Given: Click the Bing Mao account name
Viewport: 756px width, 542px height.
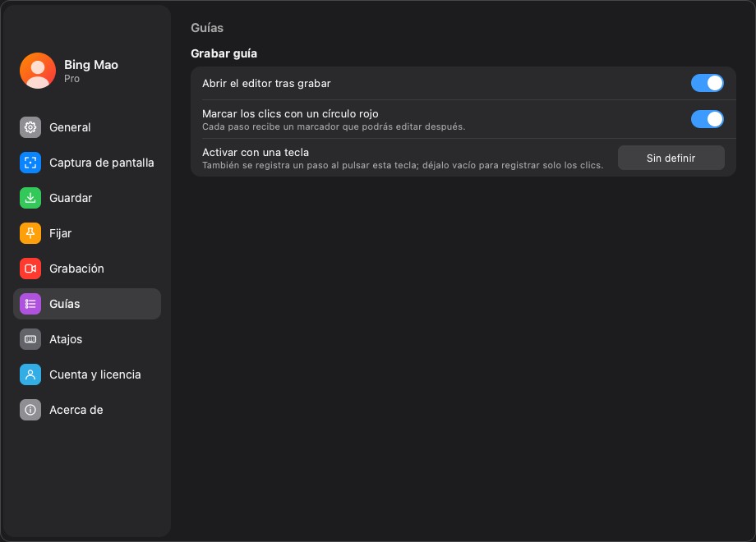Looking at the screenshot, I should click(x=91, y=65).
